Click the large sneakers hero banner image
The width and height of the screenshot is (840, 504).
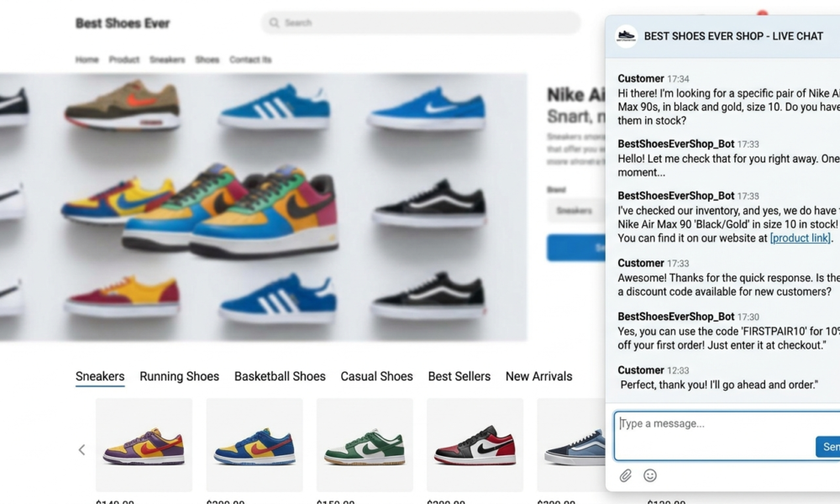263,207
